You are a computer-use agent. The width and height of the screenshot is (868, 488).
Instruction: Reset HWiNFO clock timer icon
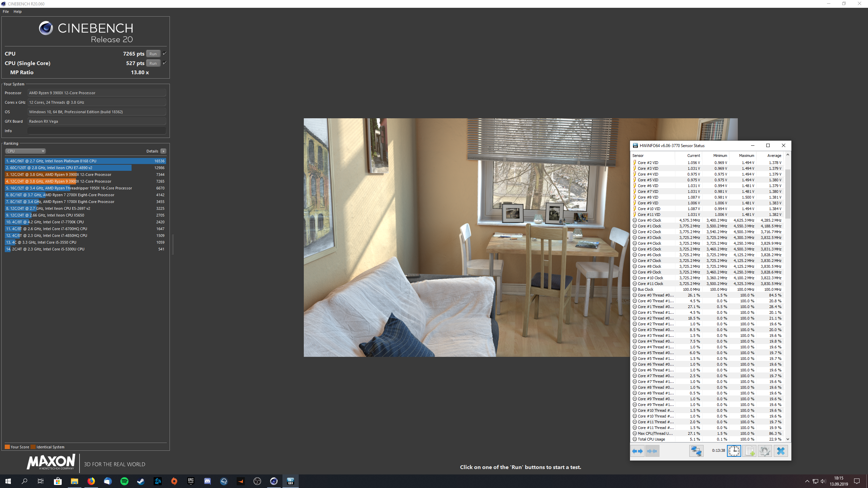click(x=734, y=451)
